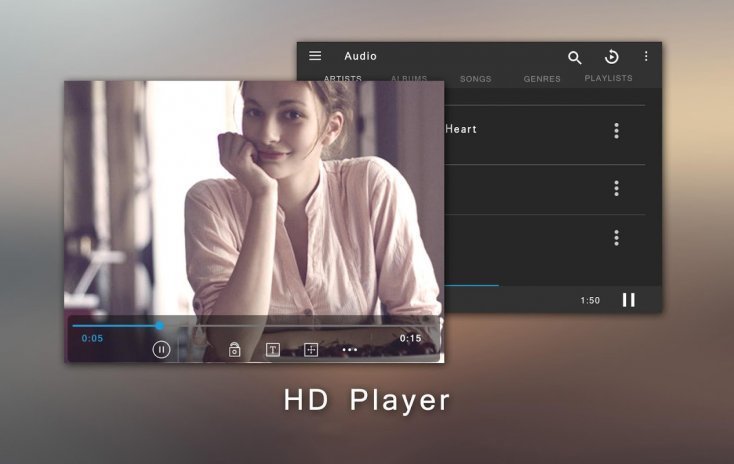
Task: Open more options dots in video player
Action: coord(350,350)
